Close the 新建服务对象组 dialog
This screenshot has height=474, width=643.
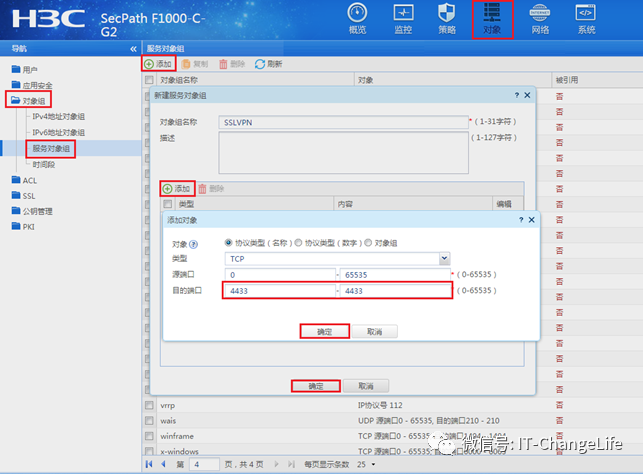tap(527, 95)
